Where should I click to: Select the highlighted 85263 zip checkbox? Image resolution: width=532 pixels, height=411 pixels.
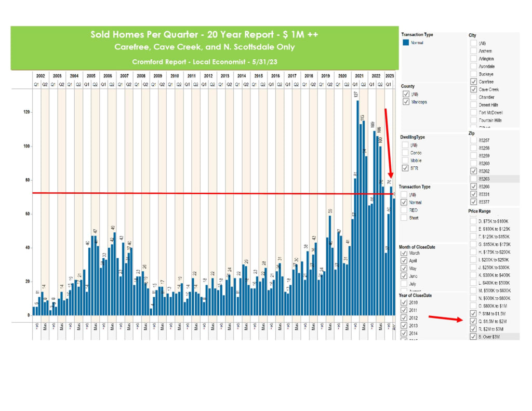473,179
